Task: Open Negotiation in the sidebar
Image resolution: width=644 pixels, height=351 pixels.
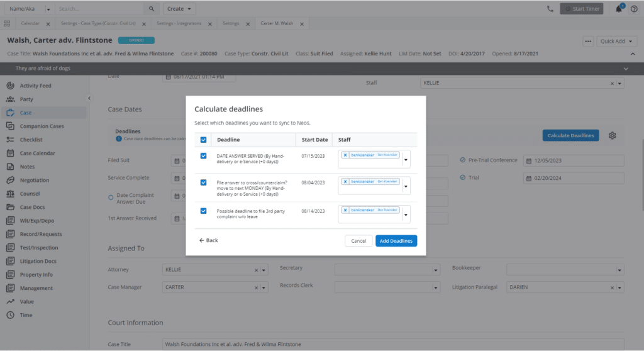Action: (x=10, y=180)
